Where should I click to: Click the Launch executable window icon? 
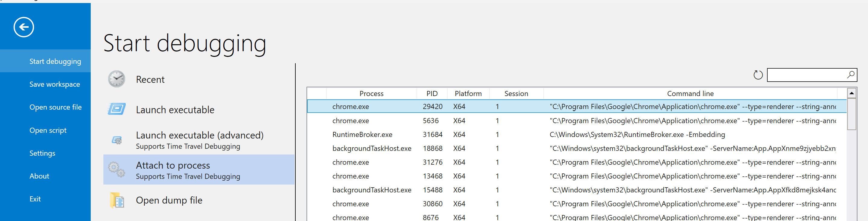(117, 109)
